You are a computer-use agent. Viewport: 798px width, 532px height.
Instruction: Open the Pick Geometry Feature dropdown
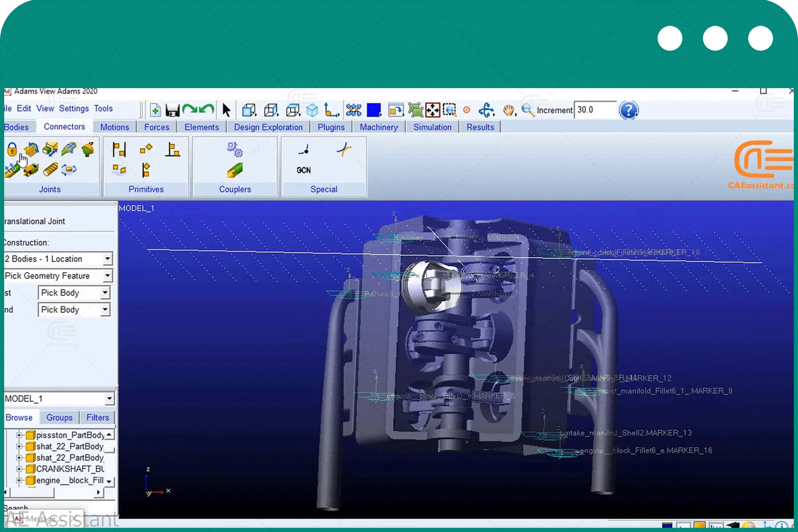pyautogui.click(x=107, y=276)
